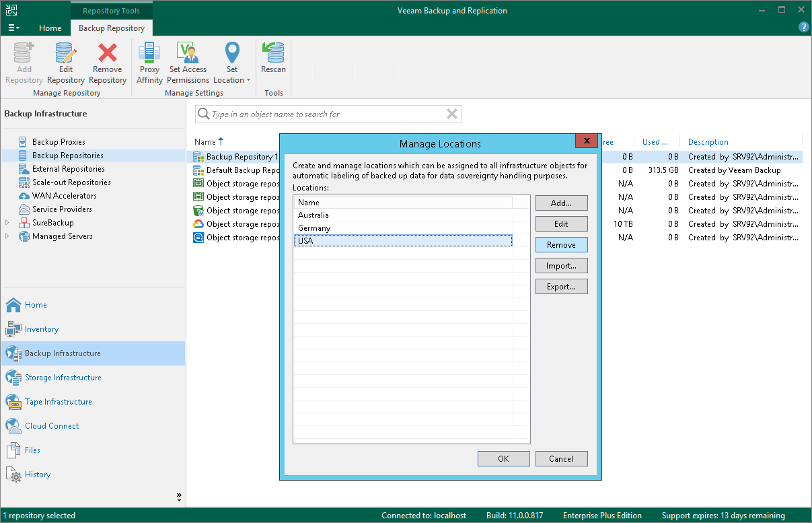Click the Add... button in dialog

pyautogui.click(x=561, y=203)
